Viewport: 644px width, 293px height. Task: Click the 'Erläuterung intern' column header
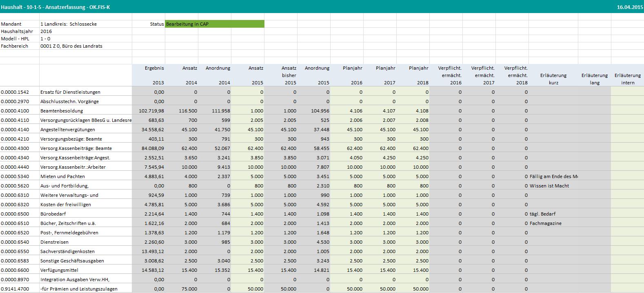click(x=627, y=79)
